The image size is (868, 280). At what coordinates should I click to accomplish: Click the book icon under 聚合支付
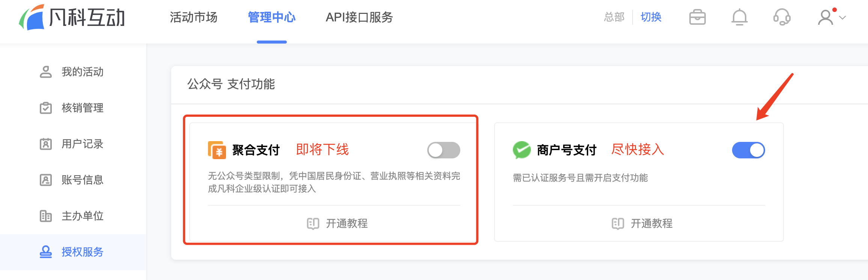pos(313,224)
